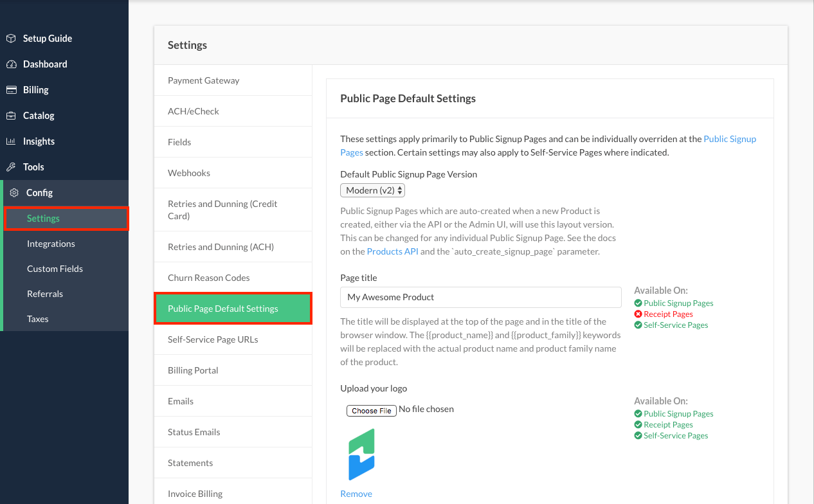Click the Choose File button
Screen dimensions: 814x504
(x=372, y=410)
